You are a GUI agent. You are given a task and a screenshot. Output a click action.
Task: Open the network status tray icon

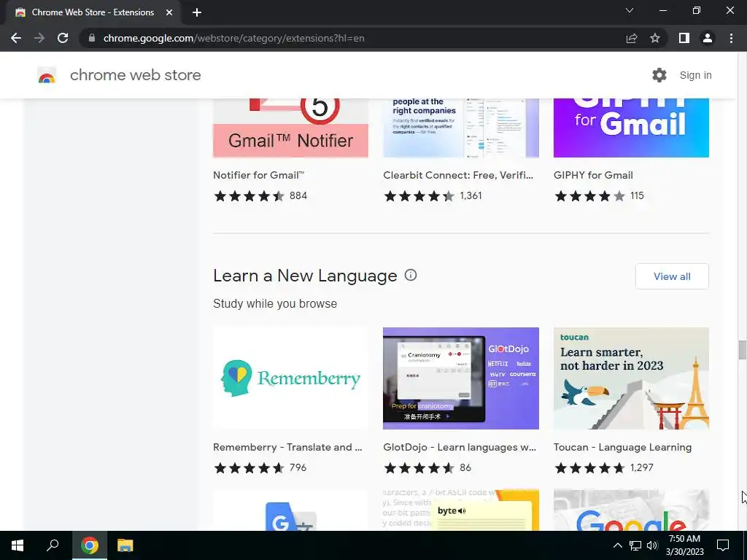point(635,545)
